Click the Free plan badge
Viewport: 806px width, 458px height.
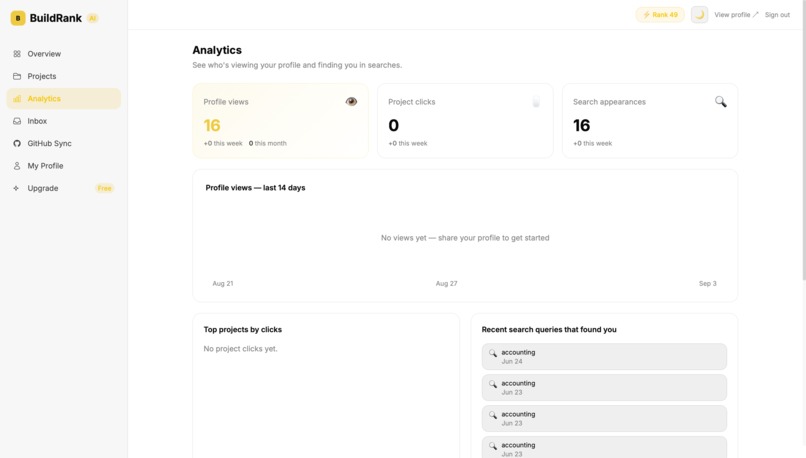point(104,188)
